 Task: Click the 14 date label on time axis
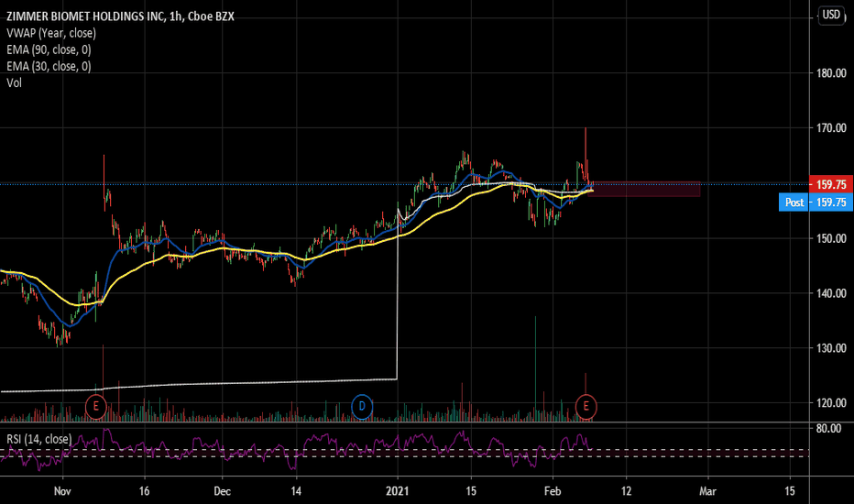pyautogui.click(x=296, y=491)
